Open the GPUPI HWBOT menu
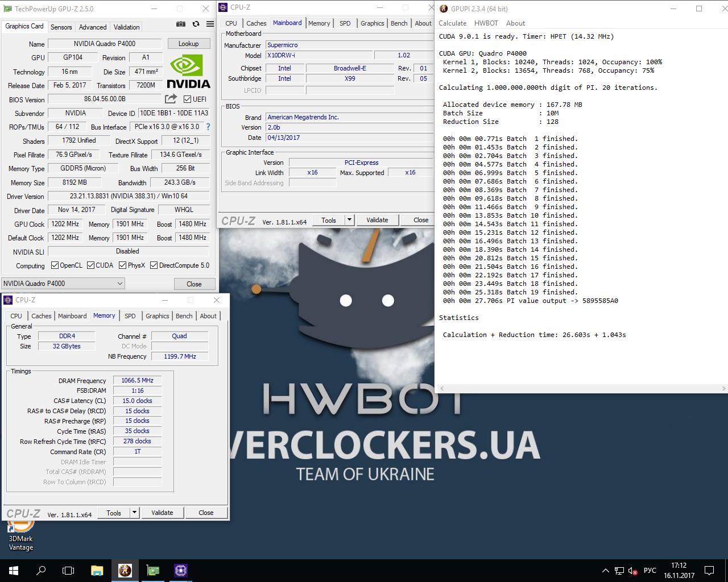The width and height of the screenshot is (728, 582). (486, 23)
